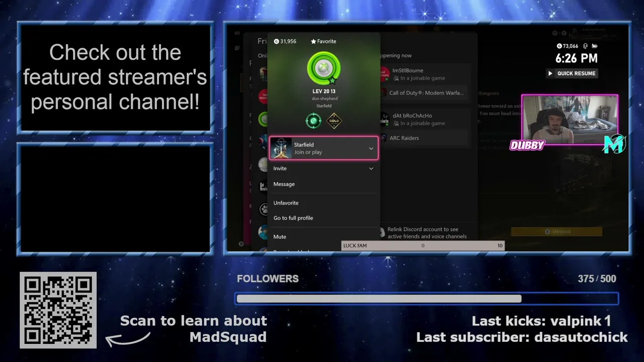Click the featured streamer's personal channel banner
This screenshot has width=644, height=362.
coord(115,77)
